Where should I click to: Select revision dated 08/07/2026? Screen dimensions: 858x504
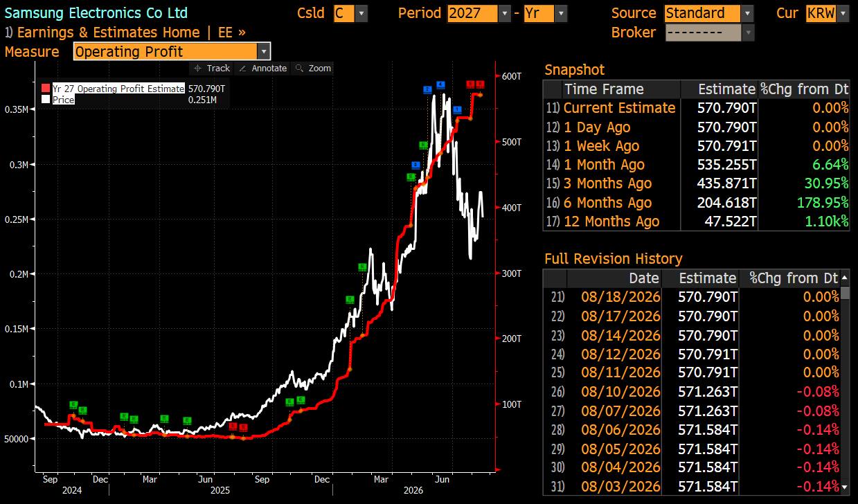(x=691, y=411)
